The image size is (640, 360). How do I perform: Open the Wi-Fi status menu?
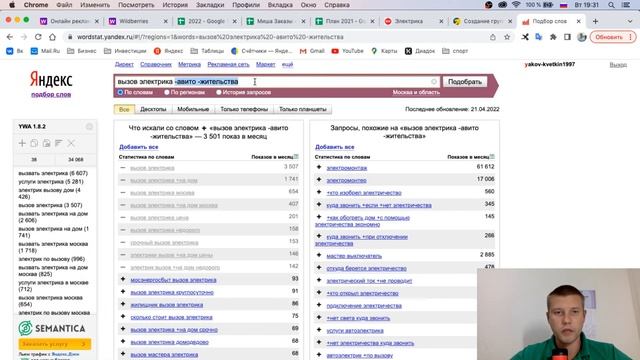(516, 5)
